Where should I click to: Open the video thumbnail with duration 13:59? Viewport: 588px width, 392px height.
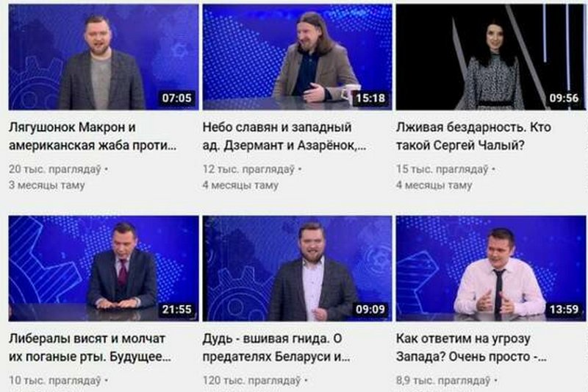coord(491,268)
